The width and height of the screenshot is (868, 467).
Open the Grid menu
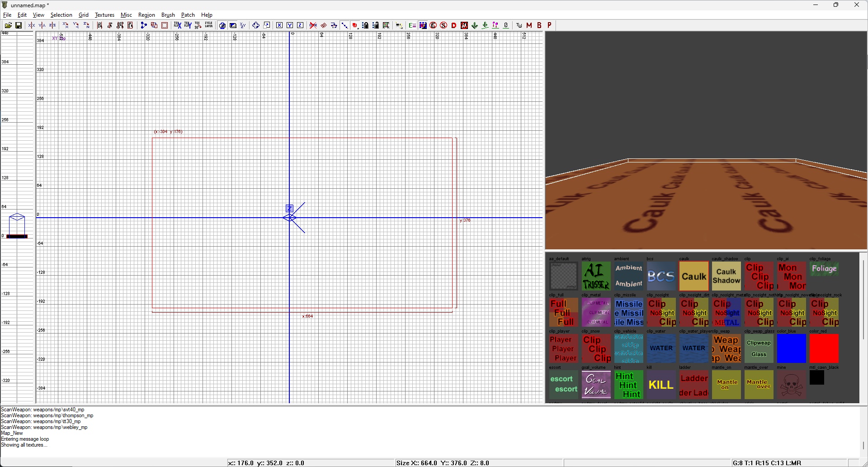pos(84,15)
